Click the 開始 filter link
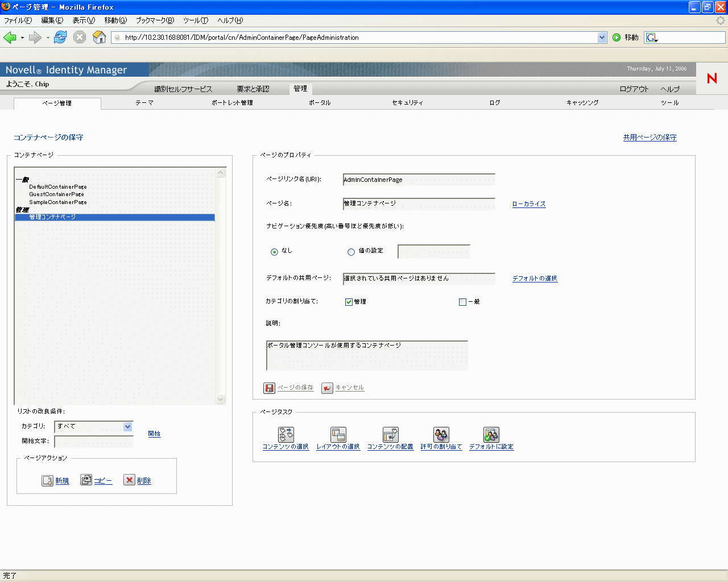The image size is (728, 582). click(154, 434)
